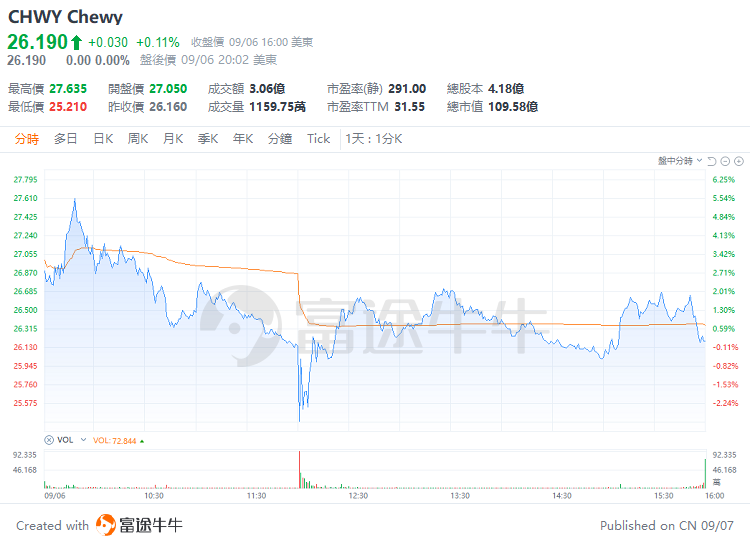Viewport: 750px width, 546px height.
Task: Click the -2.24% percent axis label
Action: coord(725,403)
